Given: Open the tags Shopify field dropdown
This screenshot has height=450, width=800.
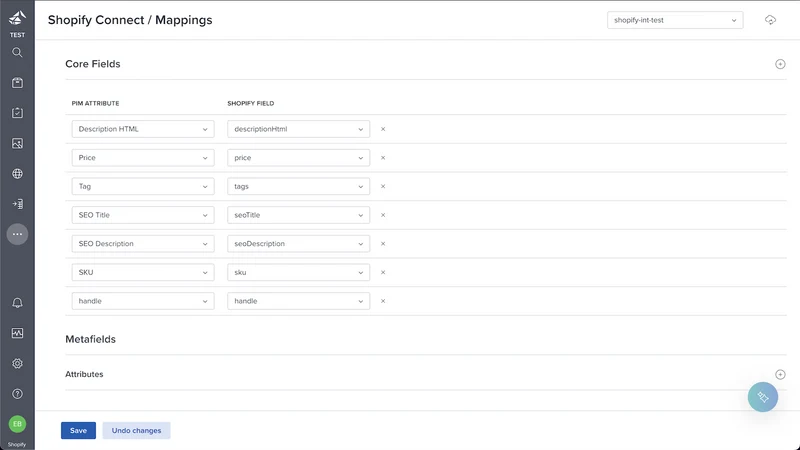Looking at the screenshot, I should pyautogui.click(x=298, y=186).
